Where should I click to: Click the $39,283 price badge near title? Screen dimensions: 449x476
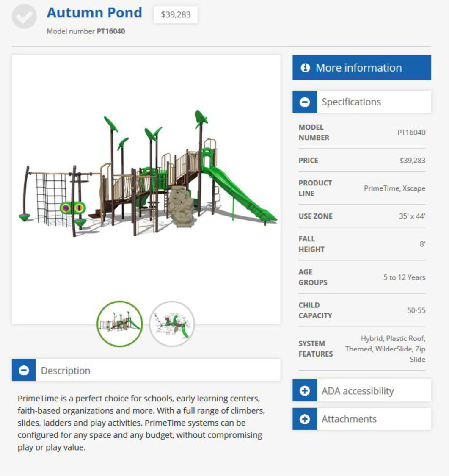pyautogui.click(x=176, y=15)
